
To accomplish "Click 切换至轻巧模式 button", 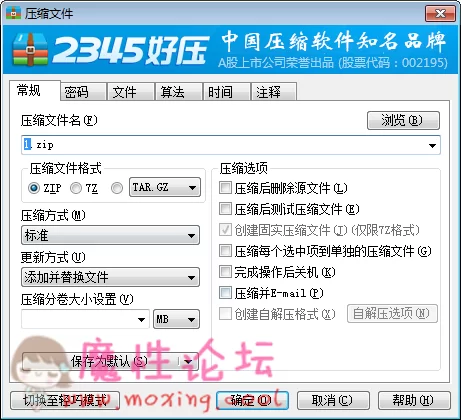I will point(65,400).
